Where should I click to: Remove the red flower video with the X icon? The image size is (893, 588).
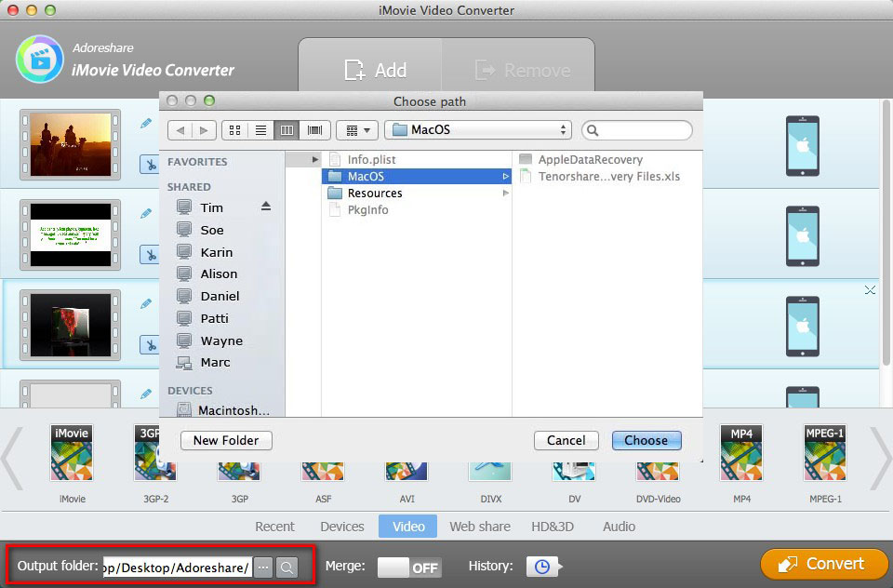(x=870, y=290)
